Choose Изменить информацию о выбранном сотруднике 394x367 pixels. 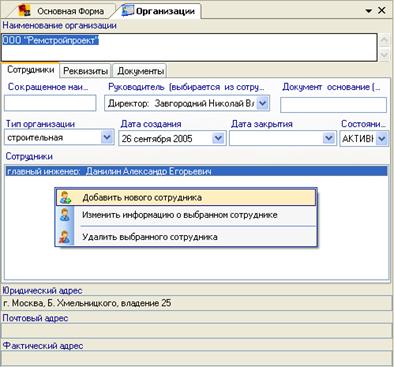(186, 215)
